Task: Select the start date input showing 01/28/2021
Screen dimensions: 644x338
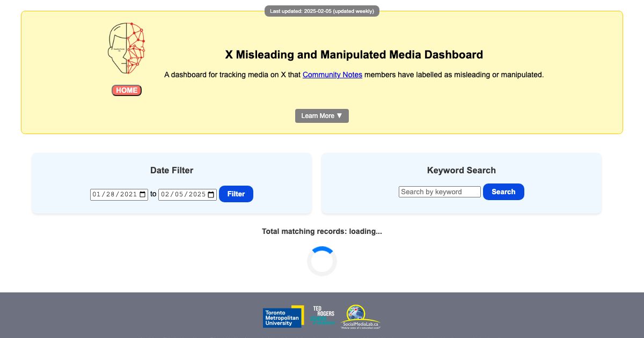Action: click(x=113, y=194)
